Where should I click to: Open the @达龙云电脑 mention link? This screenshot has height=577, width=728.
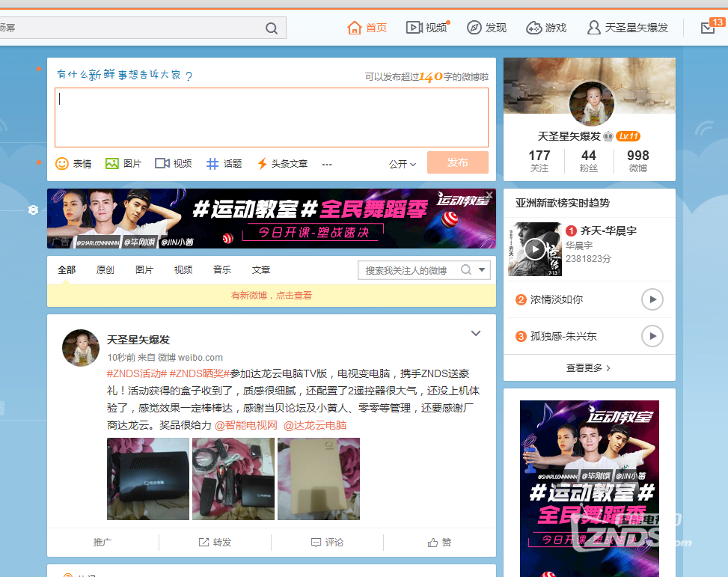315,426
